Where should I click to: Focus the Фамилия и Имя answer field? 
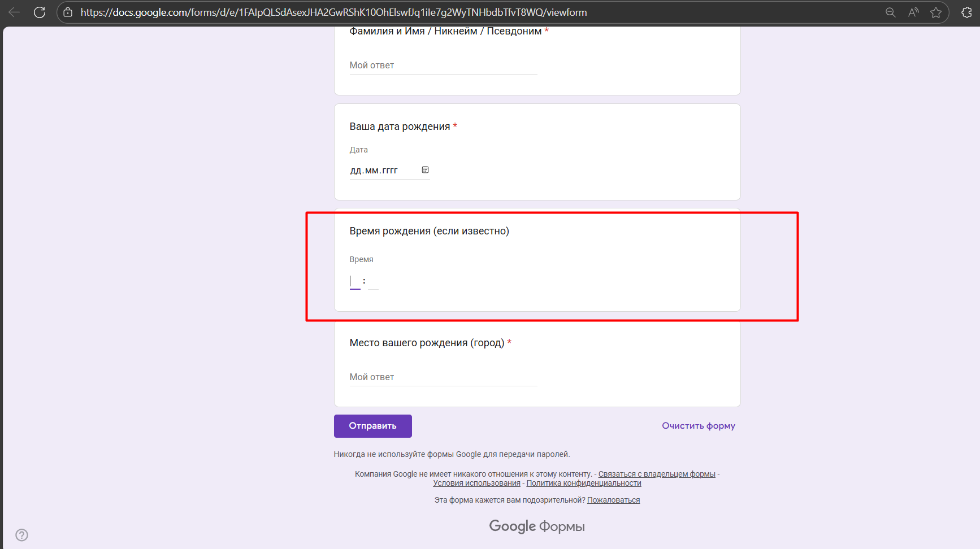tap(443, 65)
